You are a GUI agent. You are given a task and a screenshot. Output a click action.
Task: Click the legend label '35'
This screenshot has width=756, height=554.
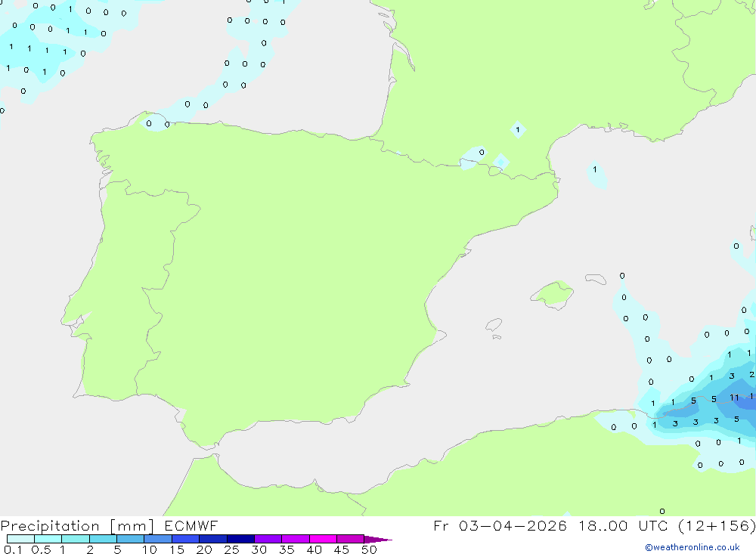[287, 549]
